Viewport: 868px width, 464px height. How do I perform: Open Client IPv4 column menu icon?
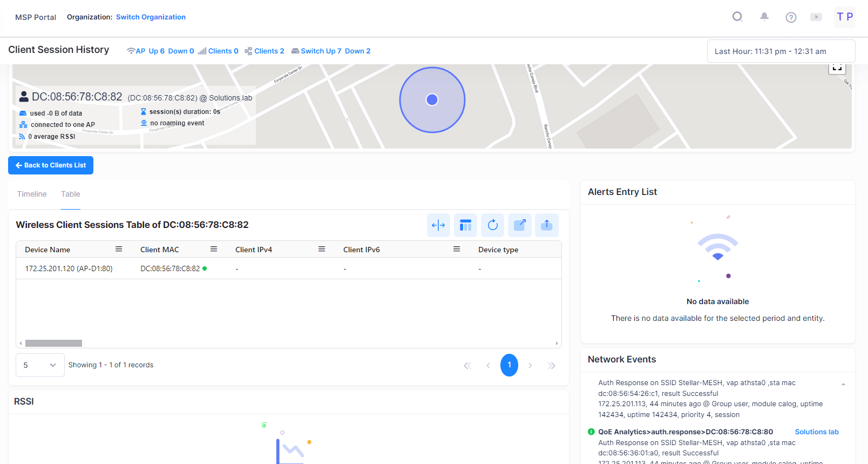pyautogui.click(x=322, y=249)
